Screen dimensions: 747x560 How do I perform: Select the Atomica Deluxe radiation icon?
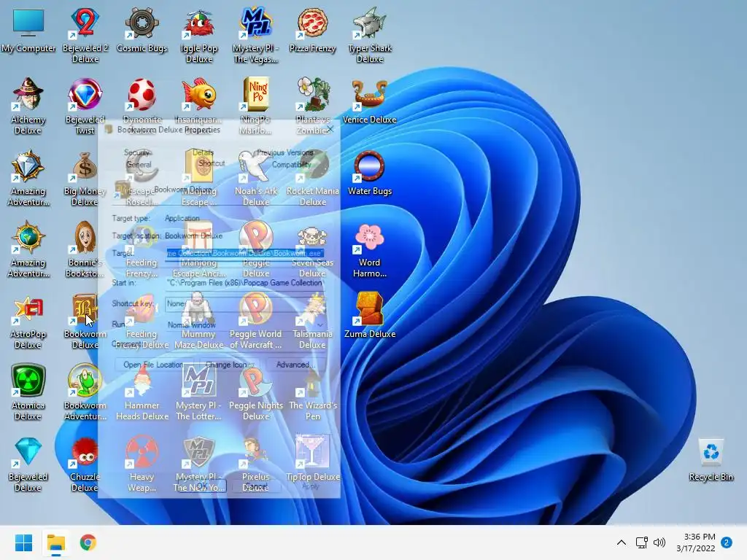coord(28,392)
